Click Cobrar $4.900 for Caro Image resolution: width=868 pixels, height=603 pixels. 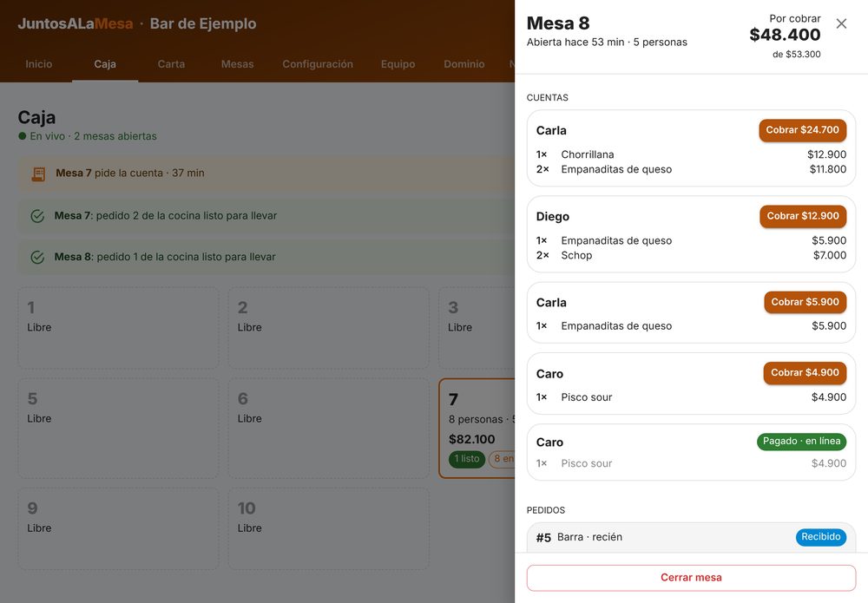pyautogui.click(x=805, y=373)
